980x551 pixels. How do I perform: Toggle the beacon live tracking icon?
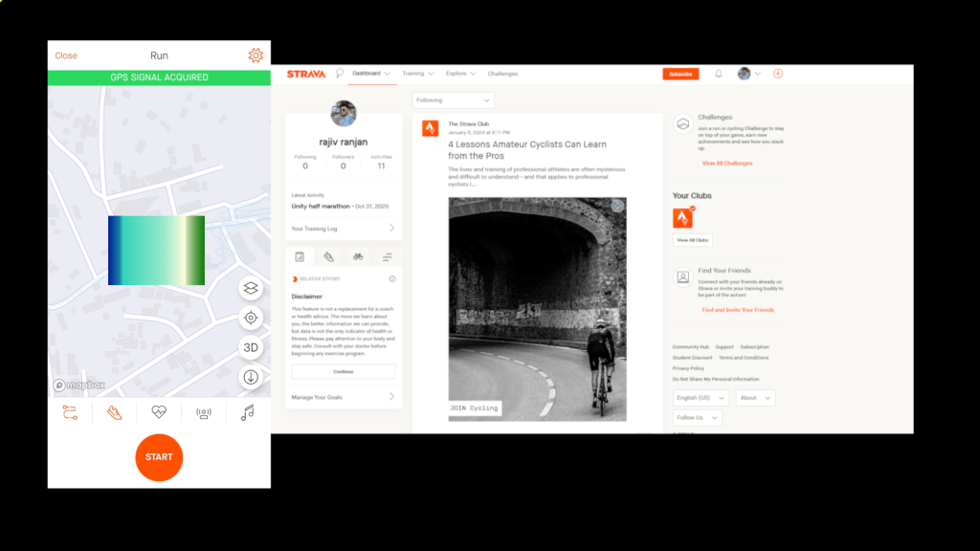[x=203, y=413]
